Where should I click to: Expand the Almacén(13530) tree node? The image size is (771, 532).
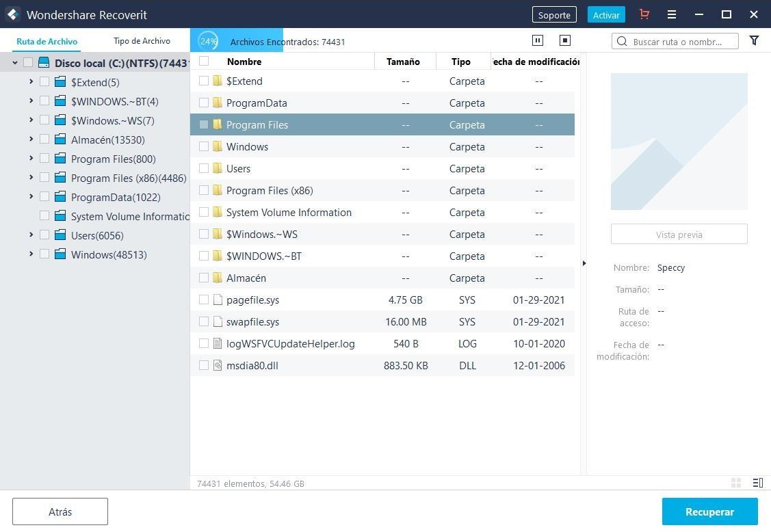(x=31, y=139)
